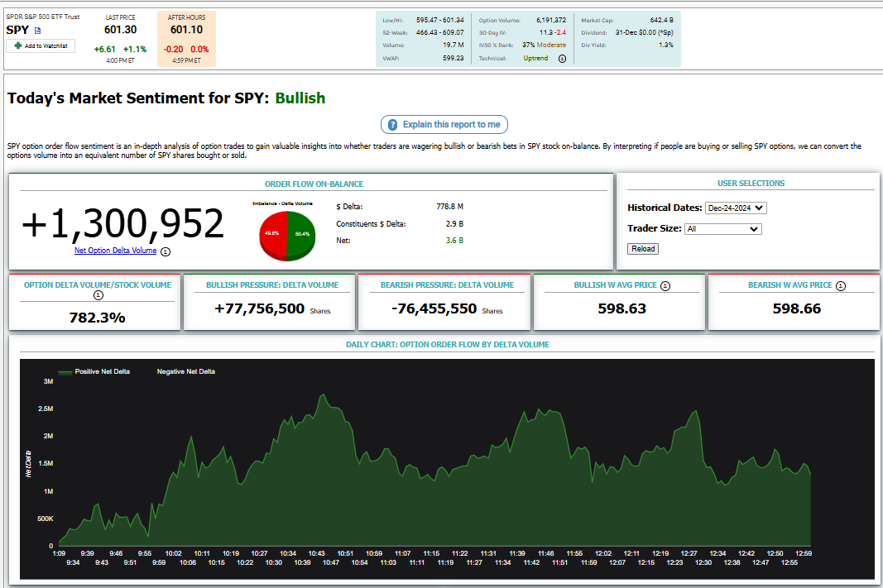The width and height of the screenshot is (883, 588).
Task: Click the last price value 601.30
Action: (121, 30)
